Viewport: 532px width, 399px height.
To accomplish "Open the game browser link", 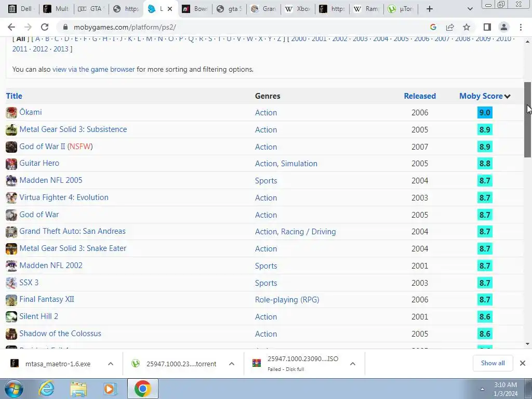I will 94,69.
